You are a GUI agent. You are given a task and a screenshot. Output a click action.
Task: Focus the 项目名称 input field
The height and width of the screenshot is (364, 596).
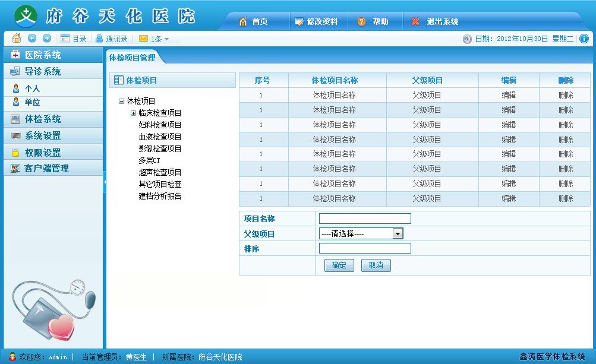click(365, 219)
